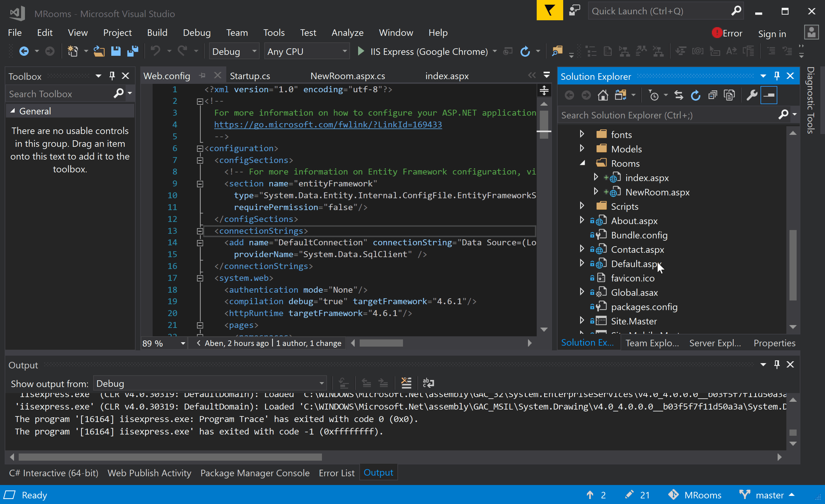Click Collapse All icon in Solution Explorer

coord(712,95)
